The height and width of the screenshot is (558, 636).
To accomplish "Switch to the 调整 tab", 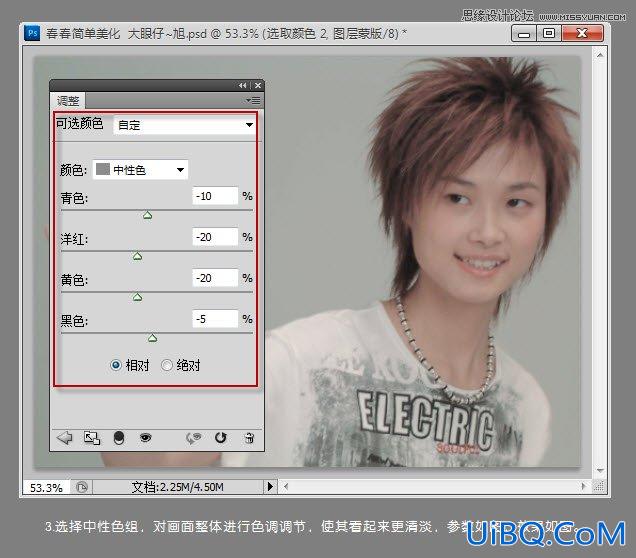I will tap(68, 101).
